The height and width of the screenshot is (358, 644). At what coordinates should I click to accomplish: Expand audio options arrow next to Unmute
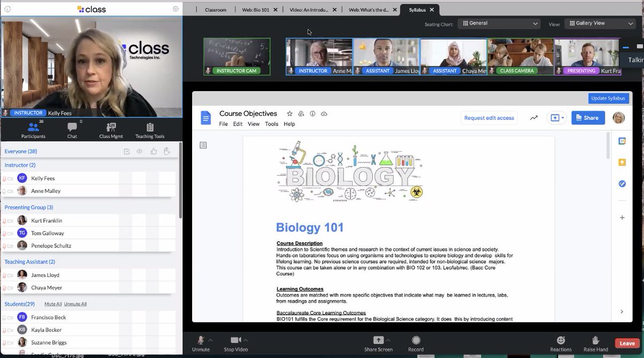[210, 340]
